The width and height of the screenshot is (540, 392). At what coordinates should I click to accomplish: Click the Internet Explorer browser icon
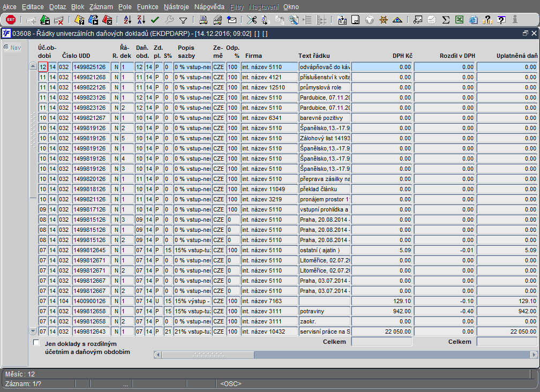click(x=474, y=20)
